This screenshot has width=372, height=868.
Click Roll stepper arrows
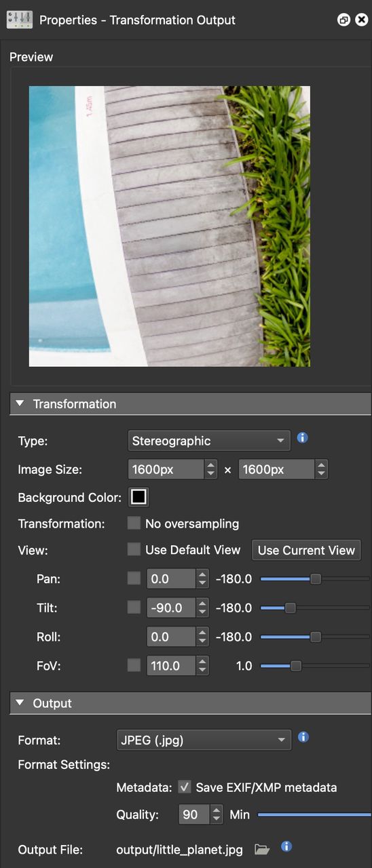[202, 637]
